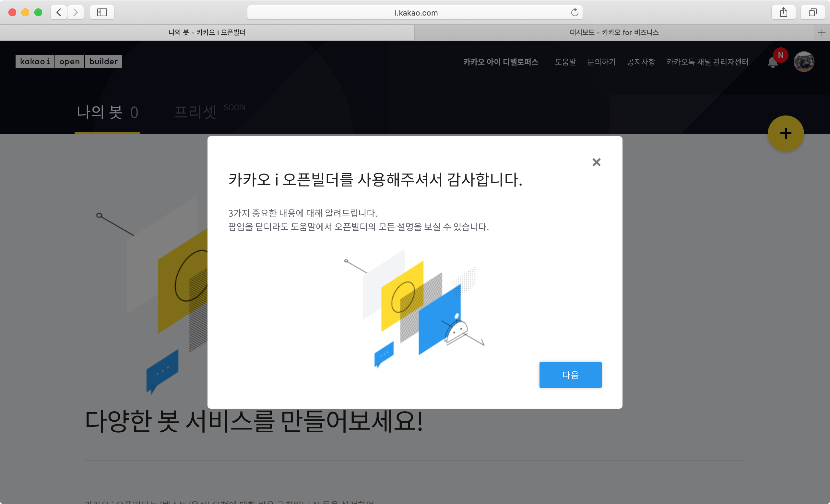Click the kakao i open builder logo
The width and height of the screenshot is (830, 504).
[69, 62]
